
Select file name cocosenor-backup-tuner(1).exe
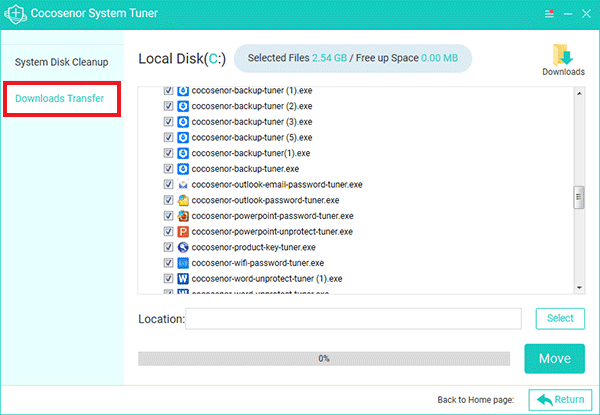pyautogui.click(x=251, y=153)
